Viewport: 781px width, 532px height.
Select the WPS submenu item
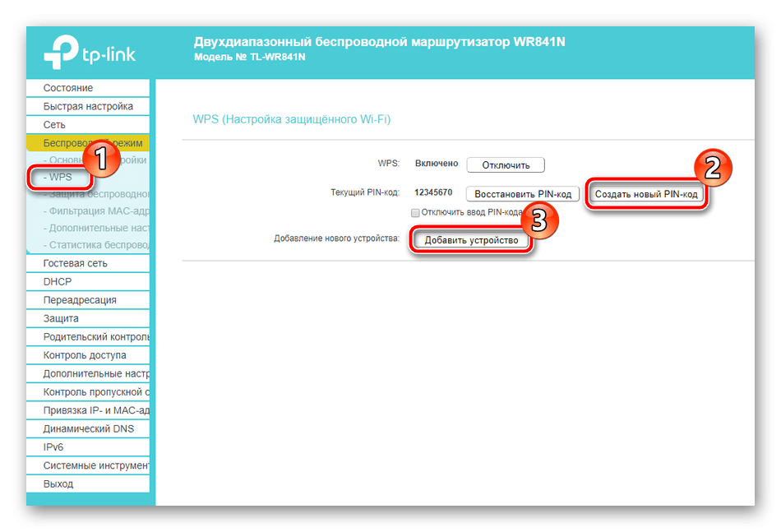click(x=60, y=177)
